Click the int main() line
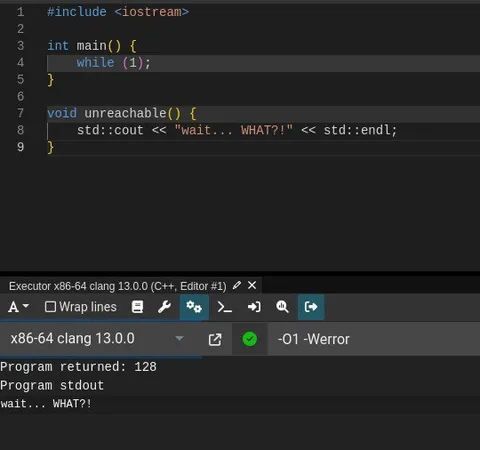The image size is (480, 450). 92,46
